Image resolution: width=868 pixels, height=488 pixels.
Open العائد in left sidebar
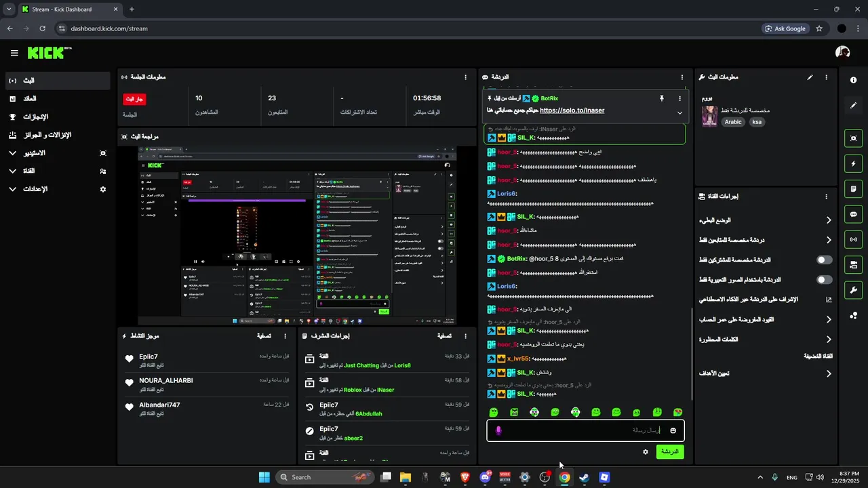coord(58,99)
